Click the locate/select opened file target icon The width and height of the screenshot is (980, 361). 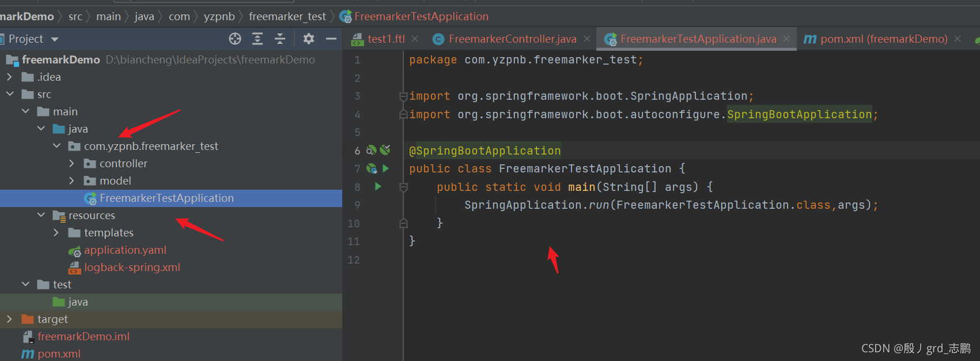point(235,39)
